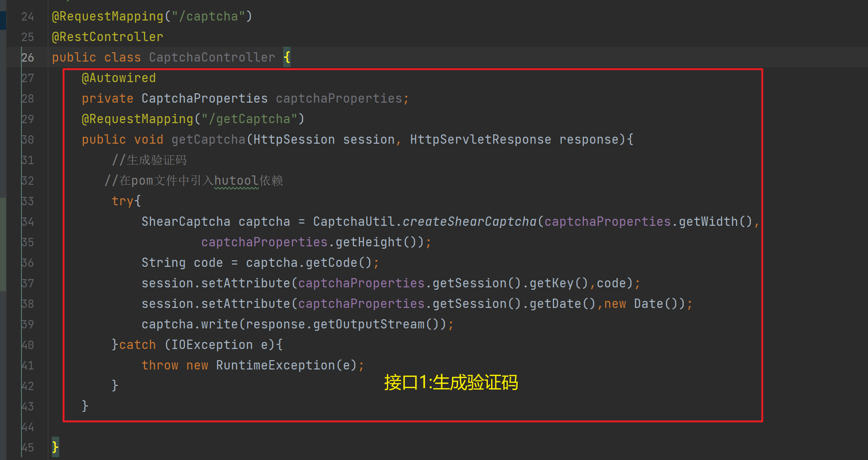Click line number 34 in the gutter
The height and width of the screenshot is (460, 868).
(28, 222)
